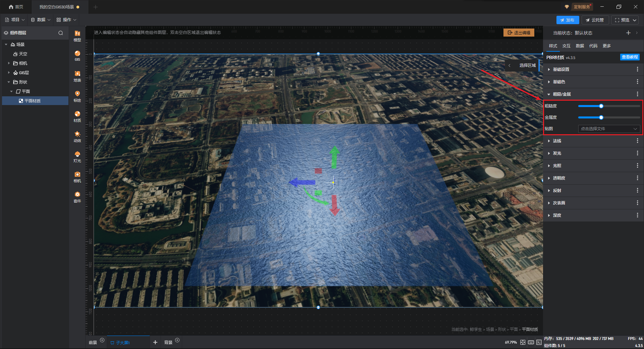Open the 地表 (Terrain) component icon

(77, 76)
